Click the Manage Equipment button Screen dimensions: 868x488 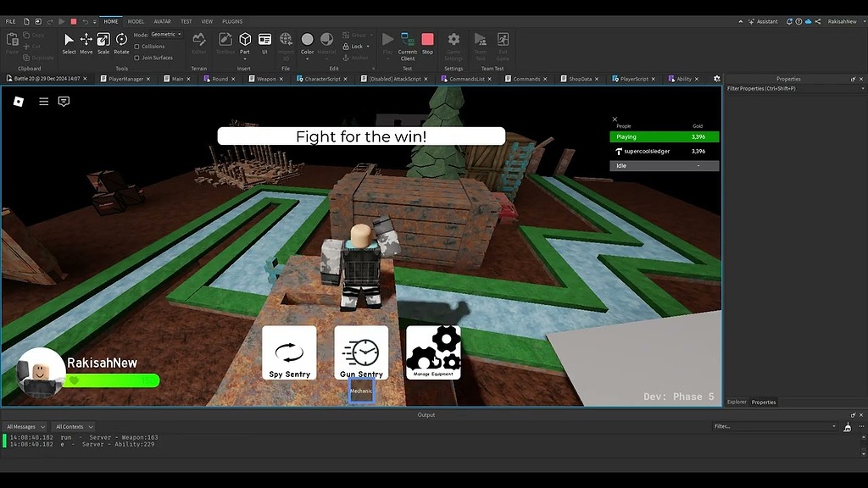pos(433,352)
